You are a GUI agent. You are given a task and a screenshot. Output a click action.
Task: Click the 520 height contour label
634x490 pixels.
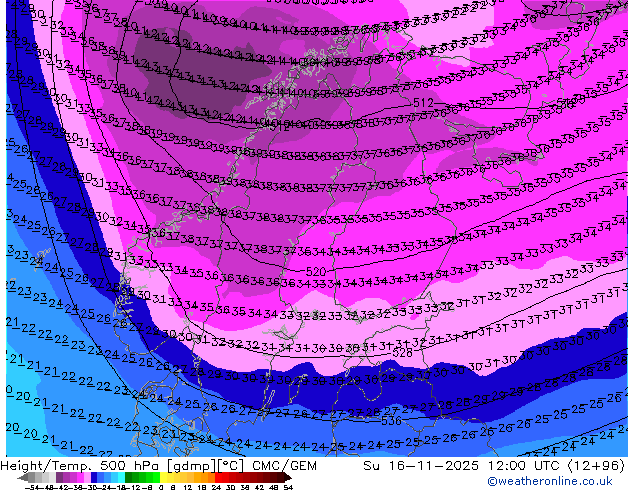pyautogui.click(x=316, y=271)
